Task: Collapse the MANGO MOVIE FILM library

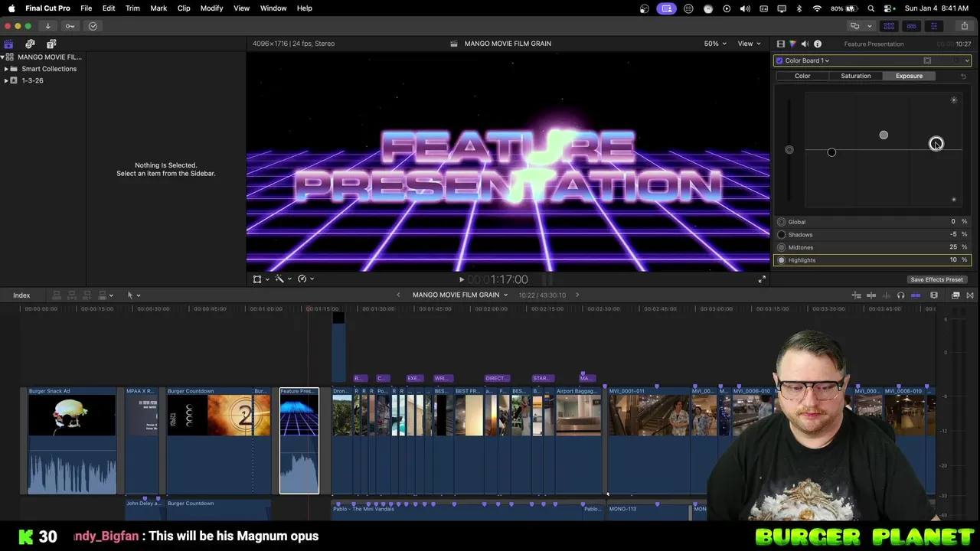Action: [2, 57]
